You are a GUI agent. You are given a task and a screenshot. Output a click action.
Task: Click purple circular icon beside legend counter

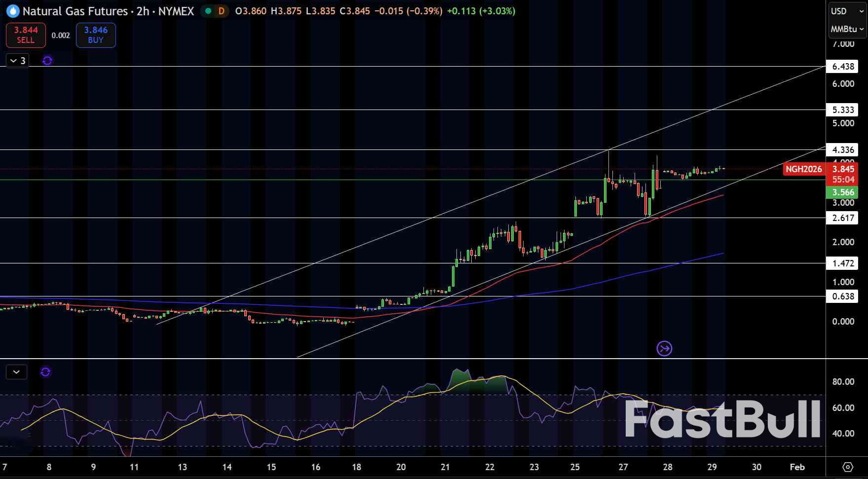pyautogui.click(x=47, y=61)
